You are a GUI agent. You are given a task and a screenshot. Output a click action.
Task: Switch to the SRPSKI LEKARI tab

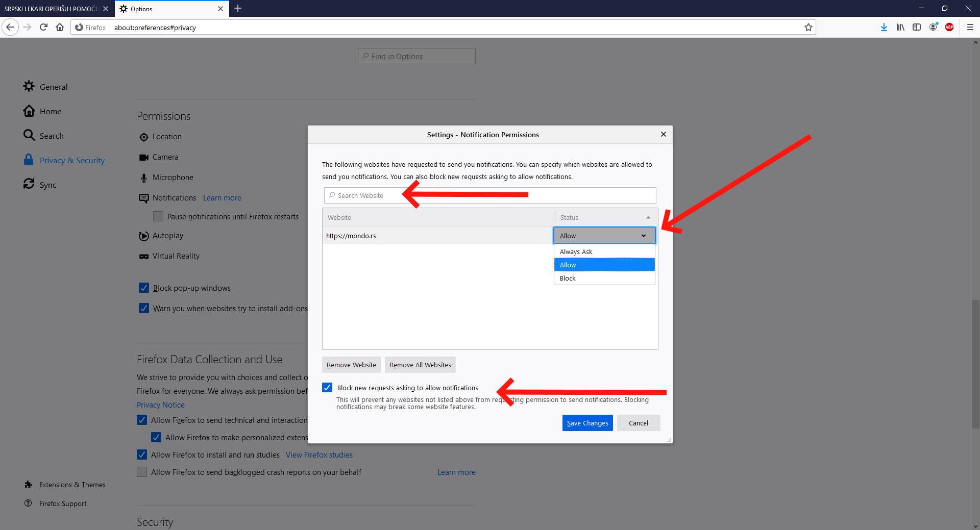click(x=51, y=9)
